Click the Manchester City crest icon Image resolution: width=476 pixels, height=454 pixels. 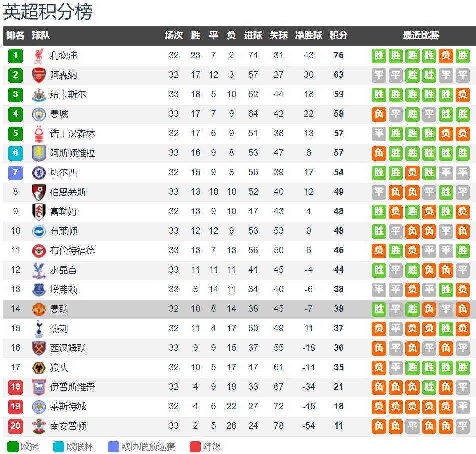pyautogui.click(x=39, y=114)
